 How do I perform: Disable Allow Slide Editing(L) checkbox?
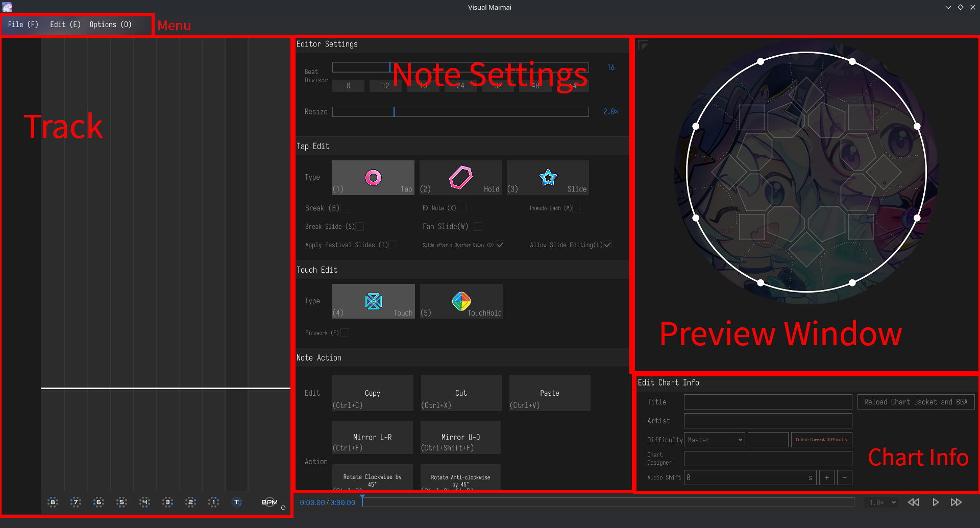pyautogui.click(x=607, y=245)
